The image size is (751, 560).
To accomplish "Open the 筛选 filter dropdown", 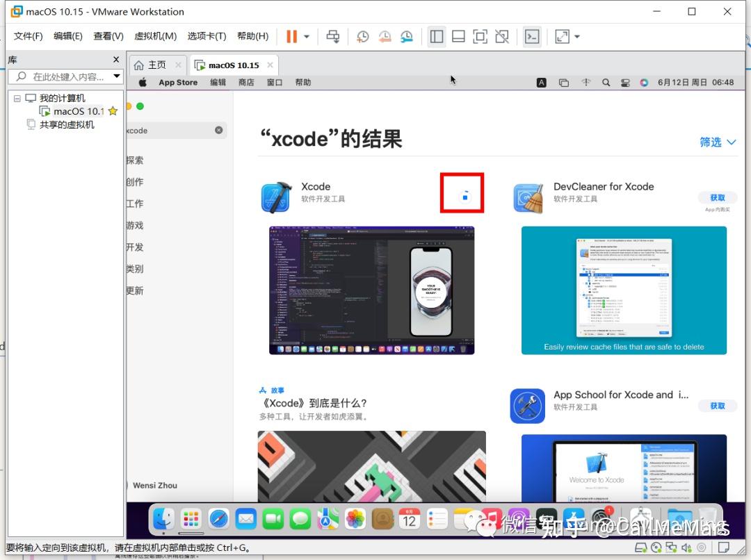I will click(718, 142).
